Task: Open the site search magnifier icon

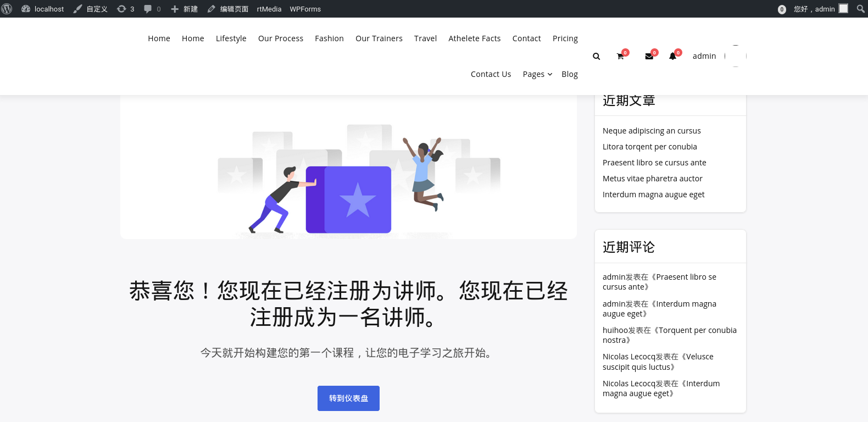Action: (597, 56)
